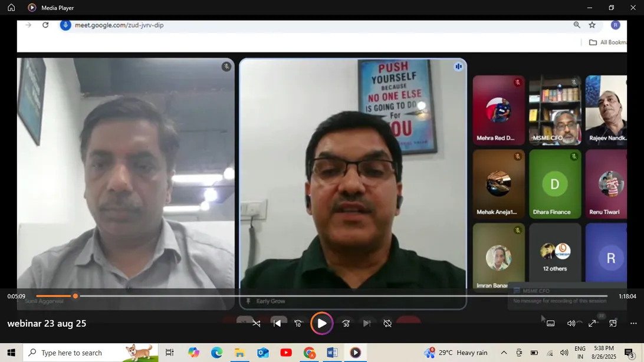Click the Early Grow speaker video tile
This screenshot has height=362, width=644.
[353, 183]
